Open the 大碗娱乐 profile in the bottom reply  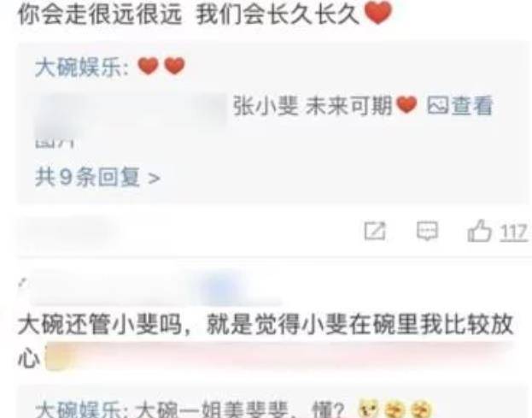pos(81,409)
